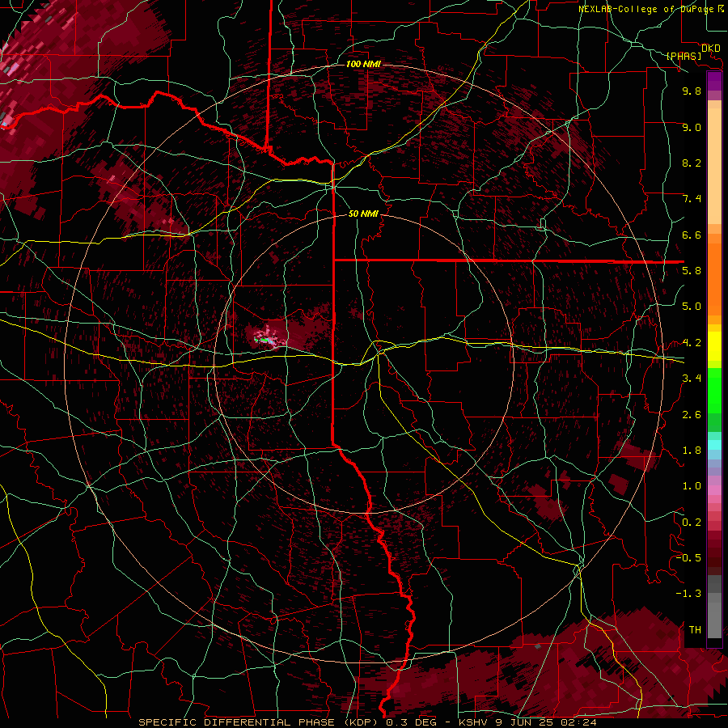The width and height of the screenshot is (728, 728).
Task: Click the KSHV radar site identifier
Action: click(x=474, y=722)
